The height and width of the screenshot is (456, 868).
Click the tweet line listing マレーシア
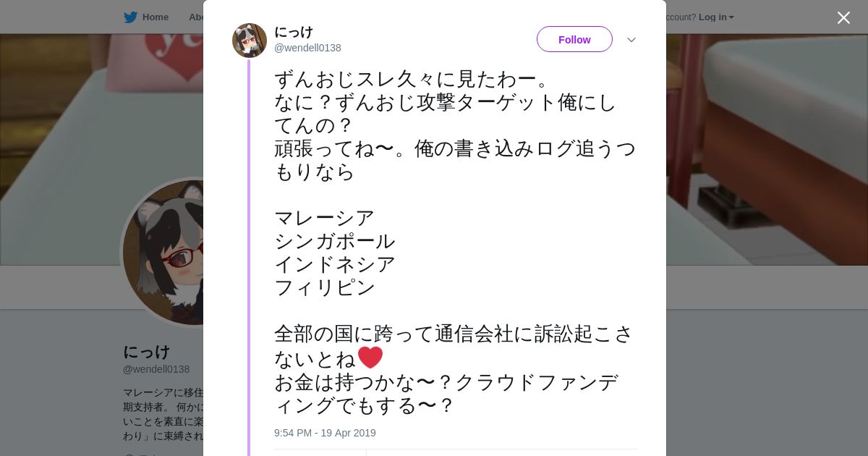[x=324, y=218]
